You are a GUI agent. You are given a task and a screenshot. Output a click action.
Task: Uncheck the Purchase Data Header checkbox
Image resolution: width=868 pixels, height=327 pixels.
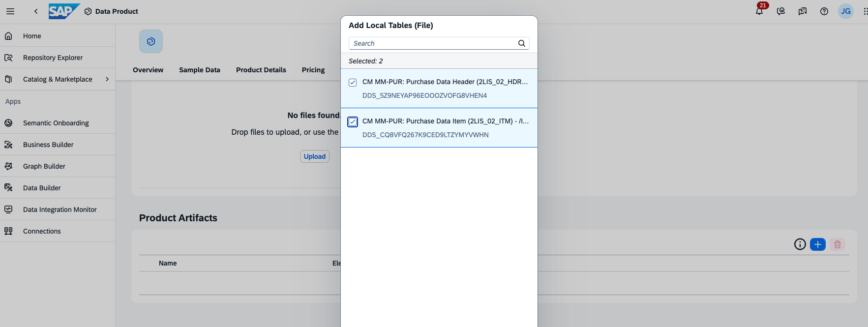(353, 83)
